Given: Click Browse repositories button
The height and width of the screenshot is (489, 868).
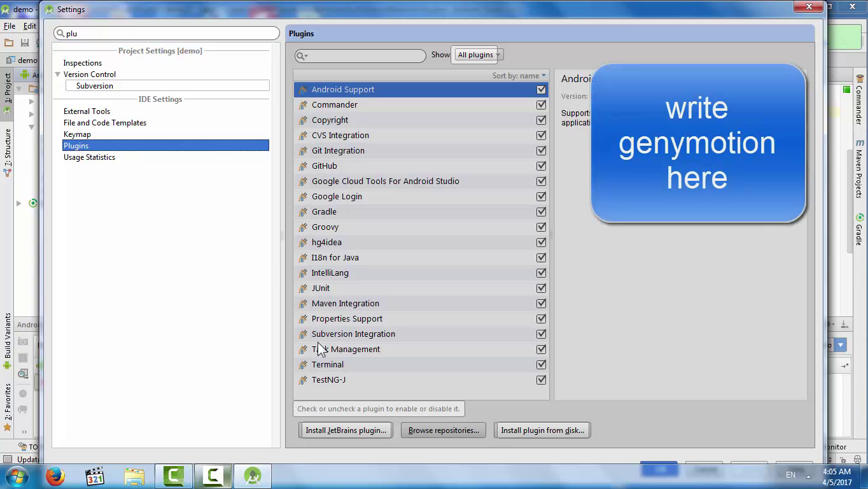Looking at the screenshot, I should pyautogui.click(x=443, y=430).
